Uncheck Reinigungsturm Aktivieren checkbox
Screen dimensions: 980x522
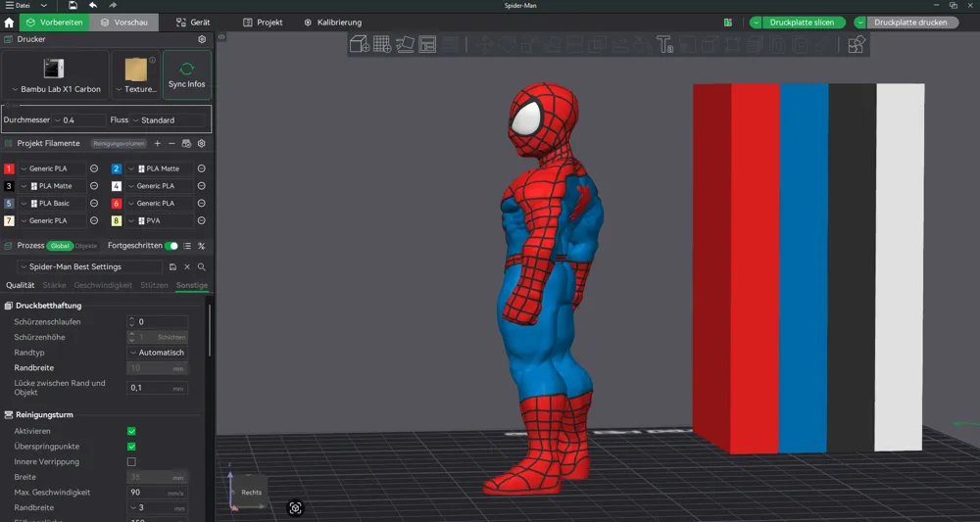[x=131, y=432]
